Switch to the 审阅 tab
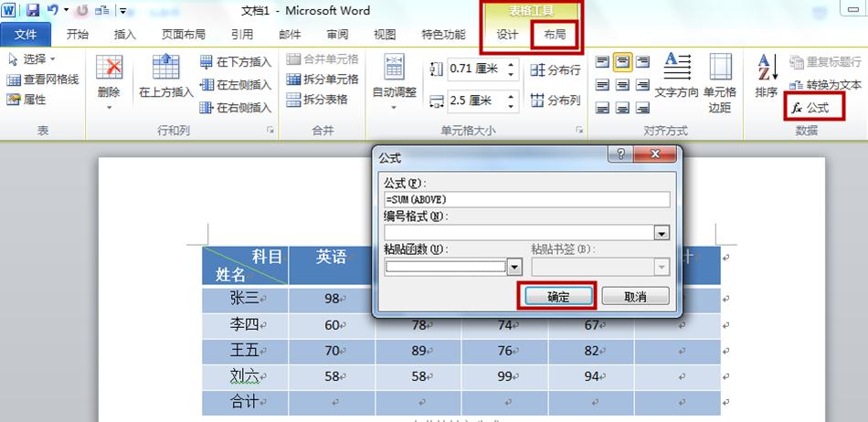Image resolution: width=868 pixels, height=422 pixels. (337, 35)
